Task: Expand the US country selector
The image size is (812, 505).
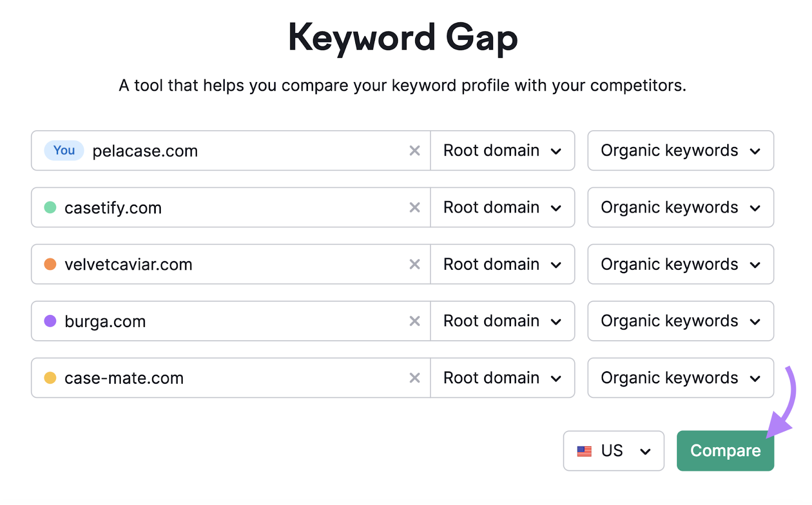Action: tap(613, 450)
